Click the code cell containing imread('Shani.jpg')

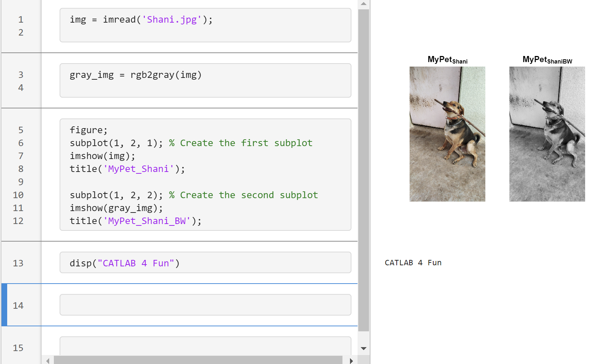(205, 25)
